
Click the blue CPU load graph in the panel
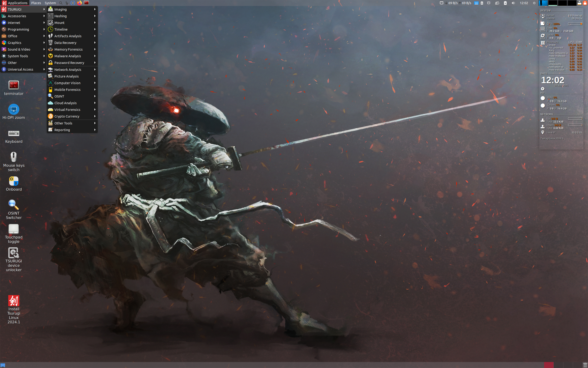point(543,3)
